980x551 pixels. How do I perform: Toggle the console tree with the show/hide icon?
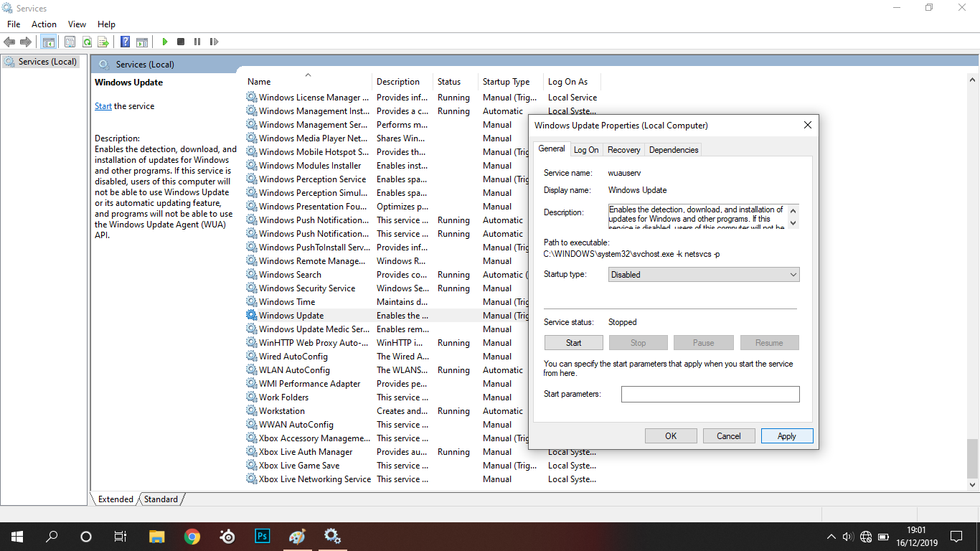tap(48, 42)
